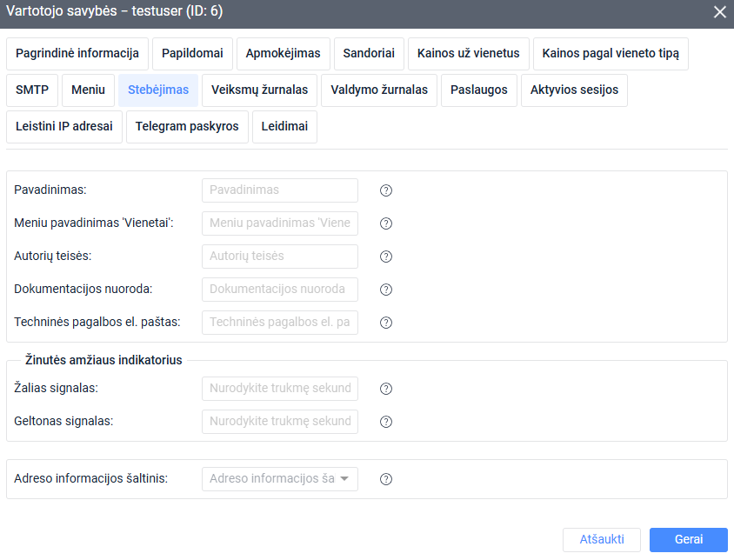Viewport: 734px width, 560px height.
Task: Open help tooltip for Meniu pavadinimas 'Vienetai'
Action: [x=386, y=223]
